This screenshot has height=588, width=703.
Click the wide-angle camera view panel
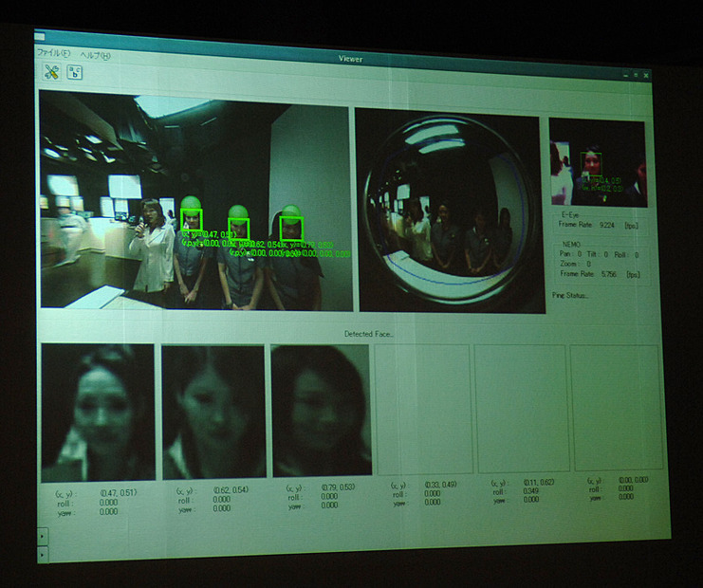pyautogui.click(x=194, y=200)
